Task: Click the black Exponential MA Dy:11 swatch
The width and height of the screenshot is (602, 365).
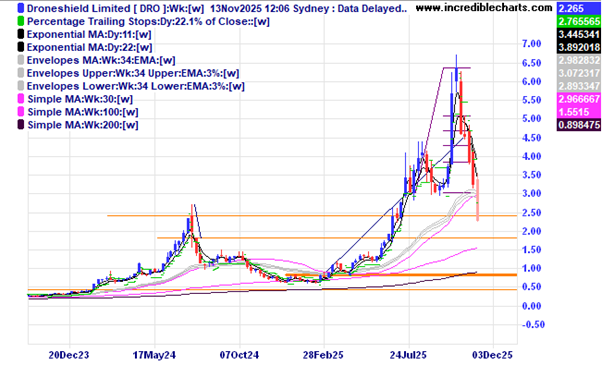Action: (x=21, y=35)
